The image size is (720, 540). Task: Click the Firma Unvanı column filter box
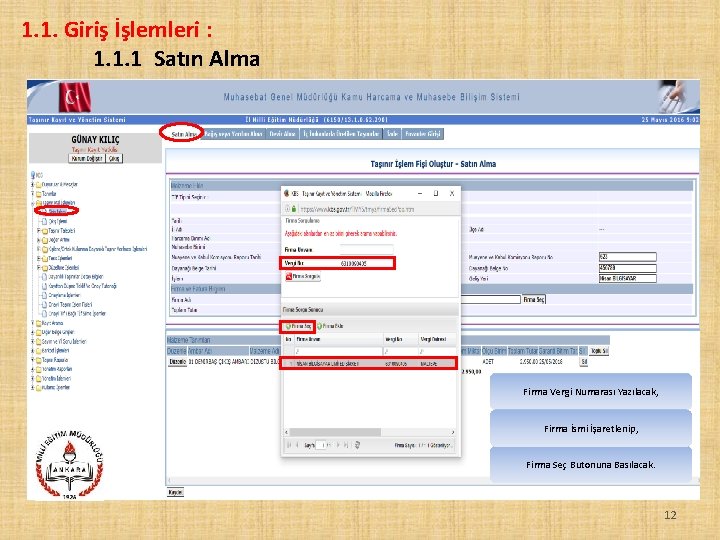(x=338, y=351)
